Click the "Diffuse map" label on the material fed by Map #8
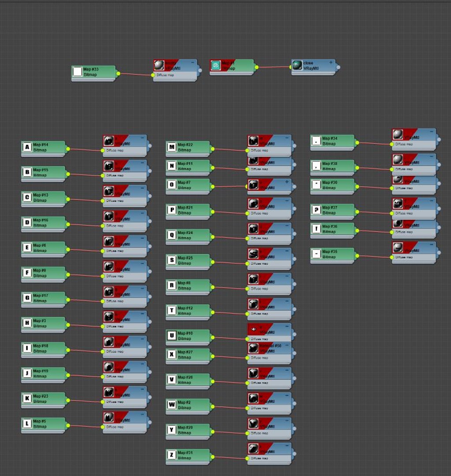The height and width of the screenshot is (476, 451). tap(259, 289)
